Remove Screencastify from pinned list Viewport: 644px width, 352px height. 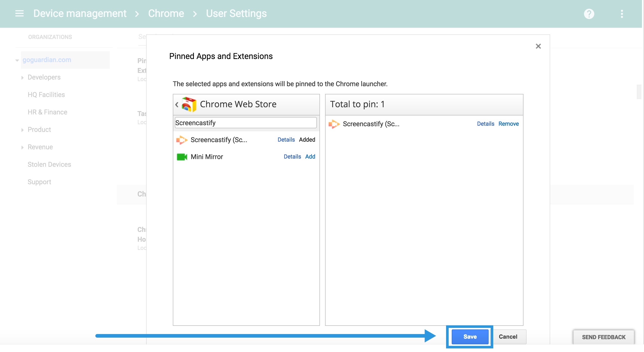point(508,124)
